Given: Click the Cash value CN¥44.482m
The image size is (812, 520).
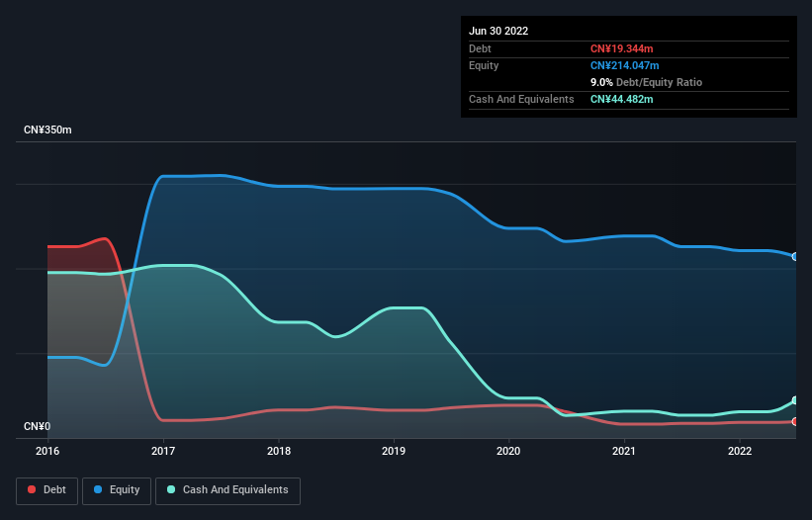Looking at the screenshot, I should (621, 99).
